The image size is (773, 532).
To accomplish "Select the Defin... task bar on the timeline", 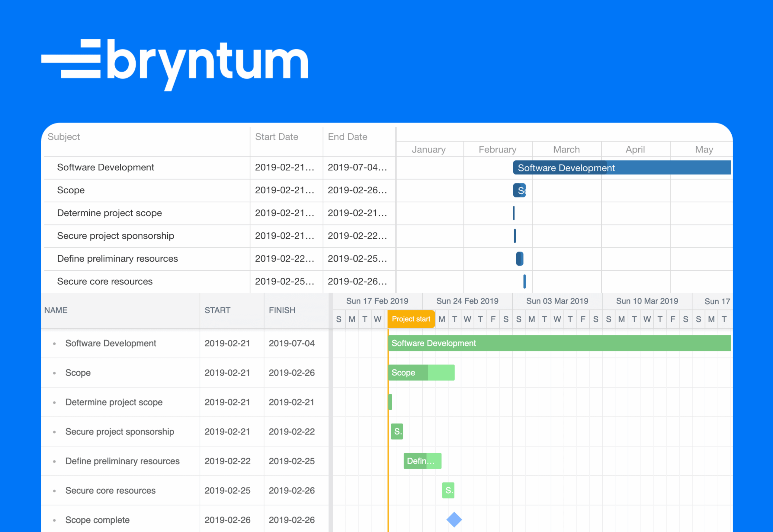I will [422, 461].
